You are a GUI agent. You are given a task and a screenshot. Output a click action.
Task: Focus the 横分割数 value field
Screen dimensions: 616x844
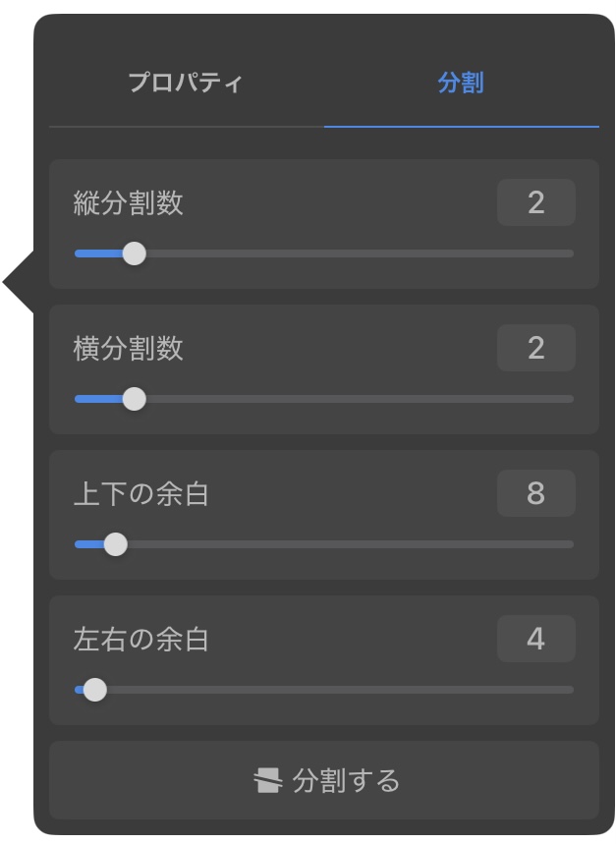click(535, 348)
